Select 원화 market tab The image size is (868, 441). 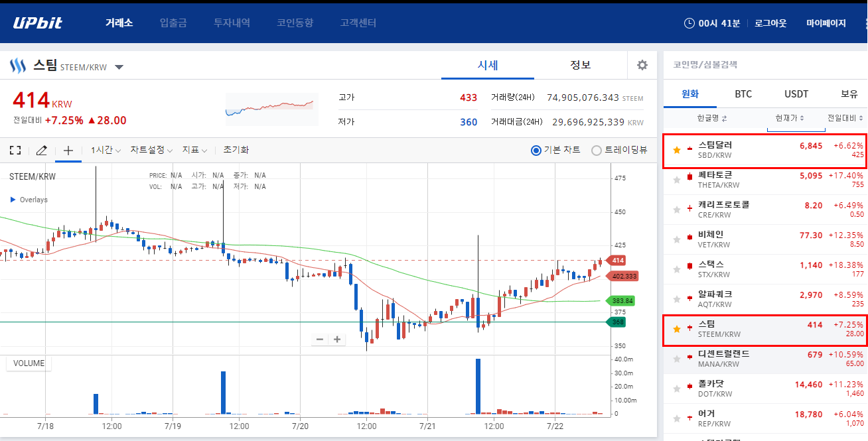click(690, 94)
